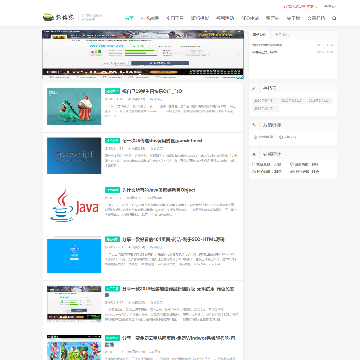Select the first tab in sidebar top widget
Screen dimensions: 360x360
260,34
